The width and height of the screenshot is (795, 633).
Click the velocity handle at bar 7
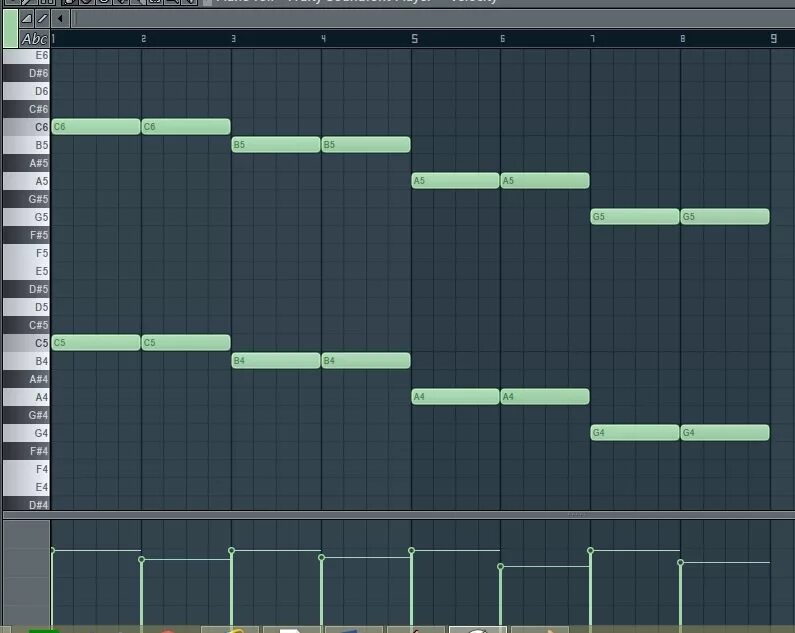[x=590, y=550]
